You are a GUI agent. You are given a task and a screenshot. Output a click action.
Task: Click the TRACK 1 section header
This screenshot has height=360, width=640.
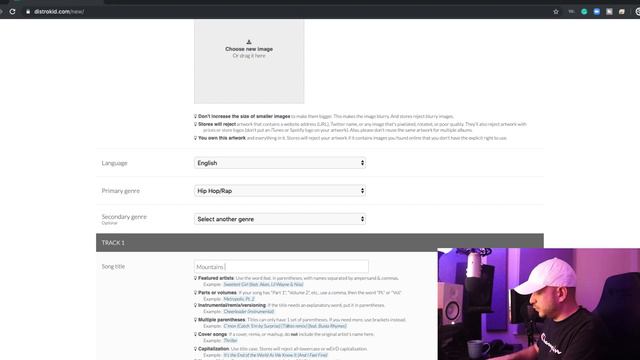[x=320, y=242]
